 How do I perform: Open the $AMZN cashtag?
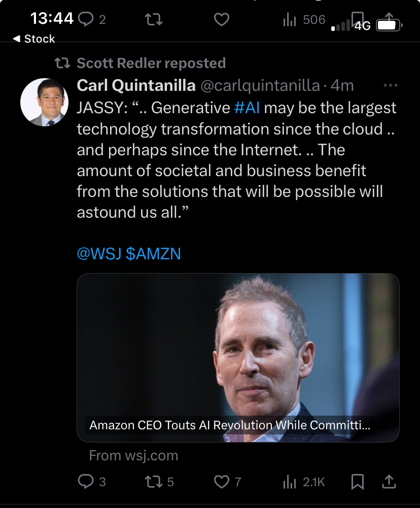pyautogui.click(x=153, y=253)
